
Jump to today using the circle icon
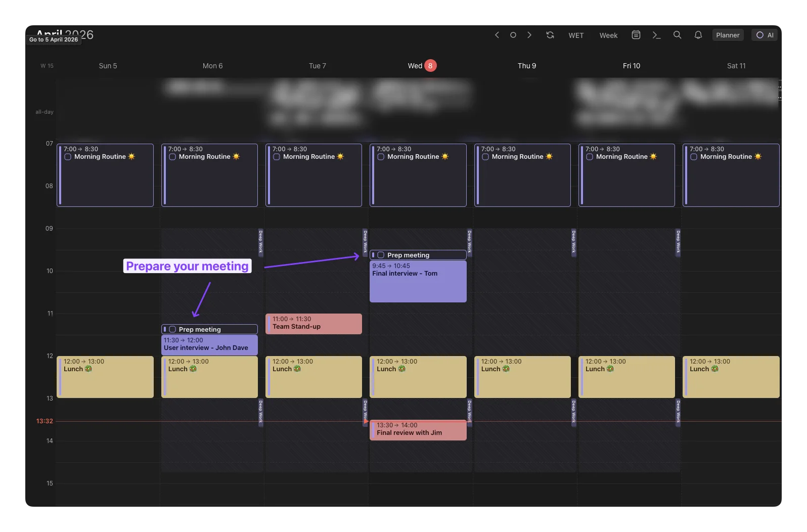coord(513,35)
